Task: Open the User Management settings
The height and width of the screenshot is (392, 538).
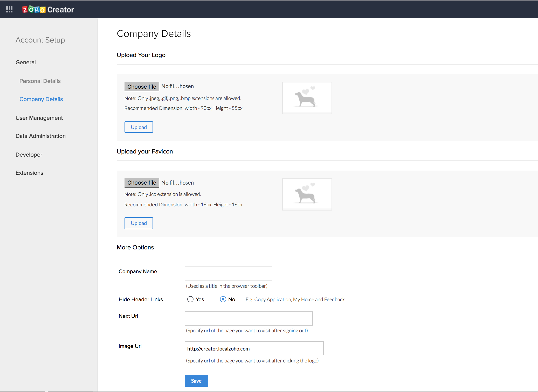Action: coord(39,118)
